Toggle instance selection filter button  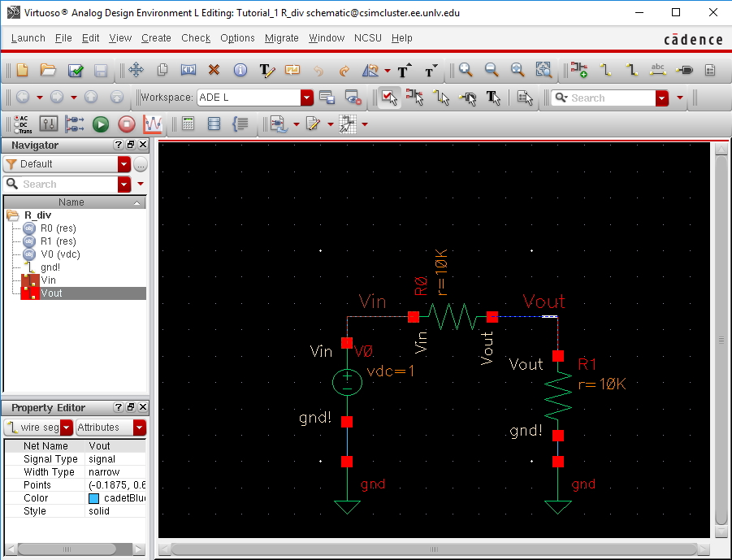pos(415,98)
